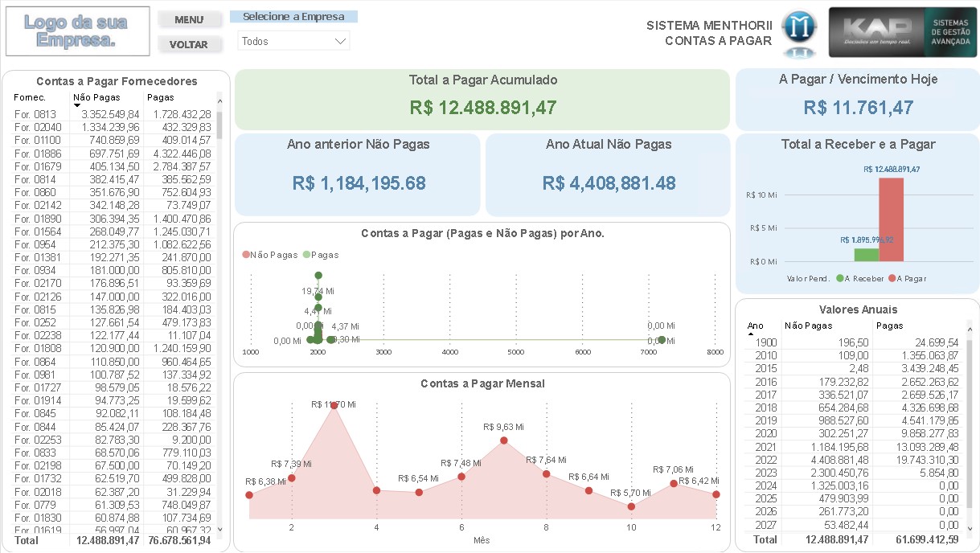Screen dimensions: 980x553
Task: Sort Valores Anuais by 'Pagas' column header
Action: (x=890, y=326)
